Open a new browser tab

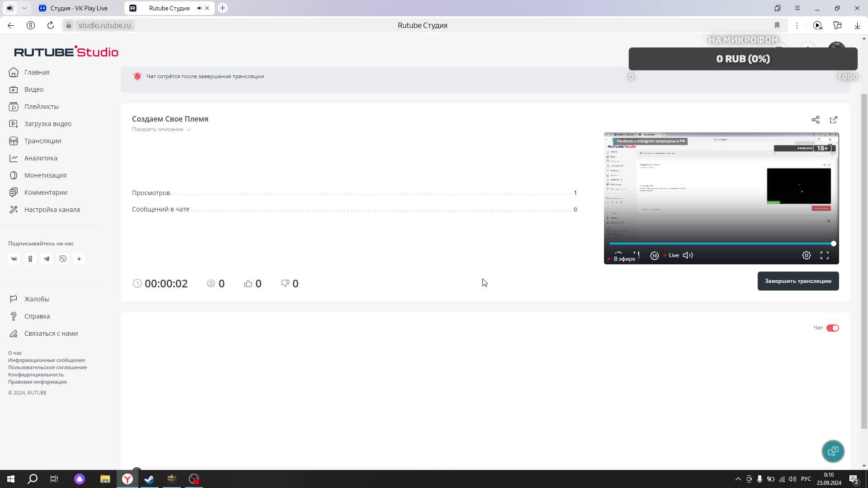(x=222, y=8)
